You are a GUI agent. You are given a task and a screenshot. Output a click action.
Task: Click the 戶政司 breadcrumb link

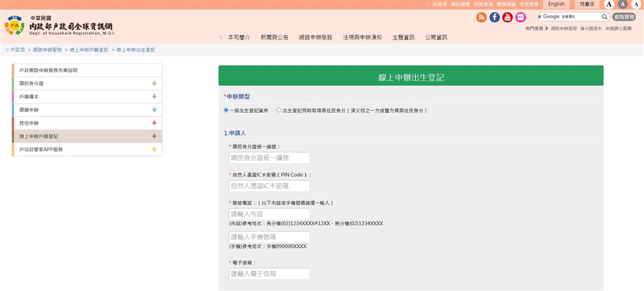(x=18, y=50)
